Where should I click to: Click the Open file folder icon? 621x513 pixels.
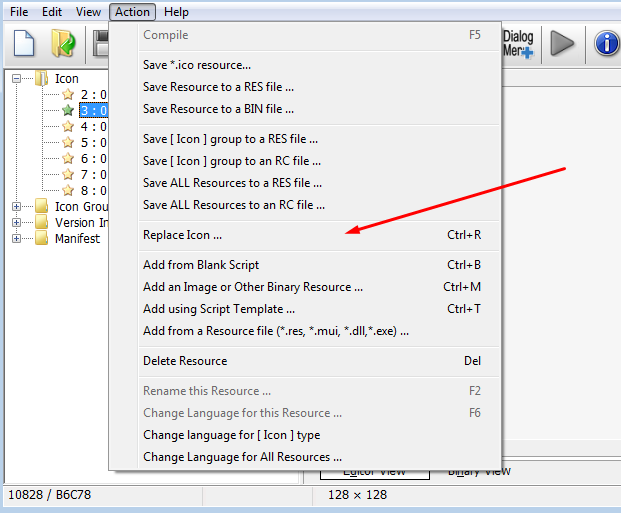pos(64,44)
